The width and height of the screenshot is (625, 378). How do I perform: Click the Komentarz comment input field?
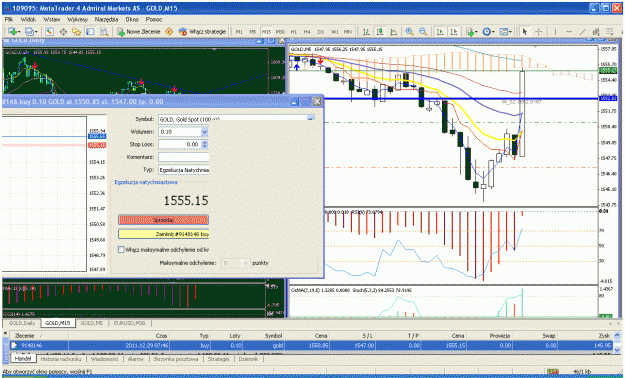point(184,157)
